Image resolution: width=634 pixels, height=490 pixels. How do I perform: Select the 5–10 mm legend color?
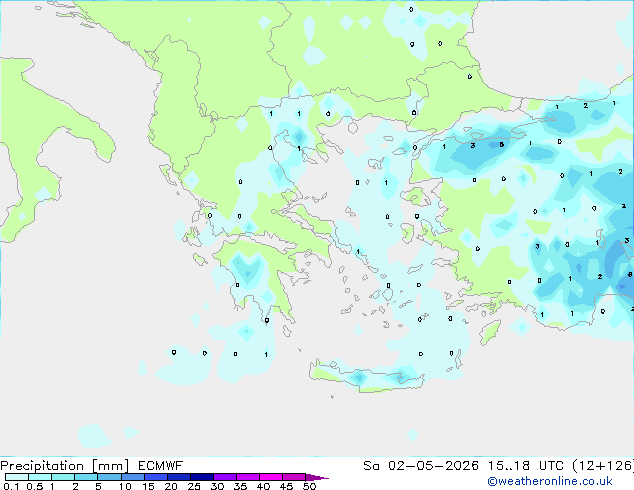[x=109, y=477]
